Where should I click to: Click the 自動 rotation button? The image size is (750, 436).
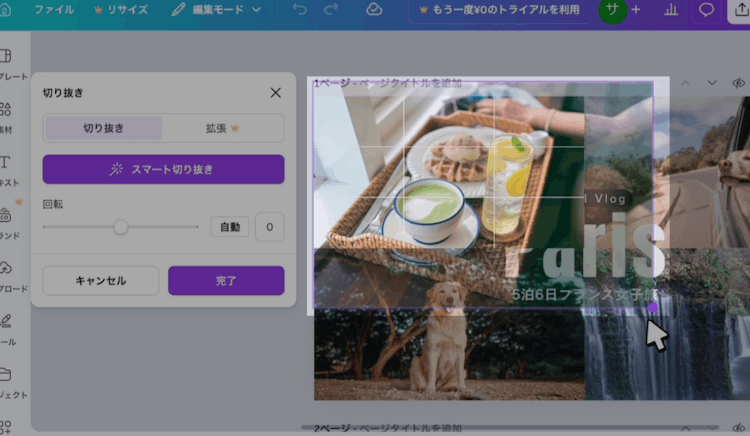[230, 227]
